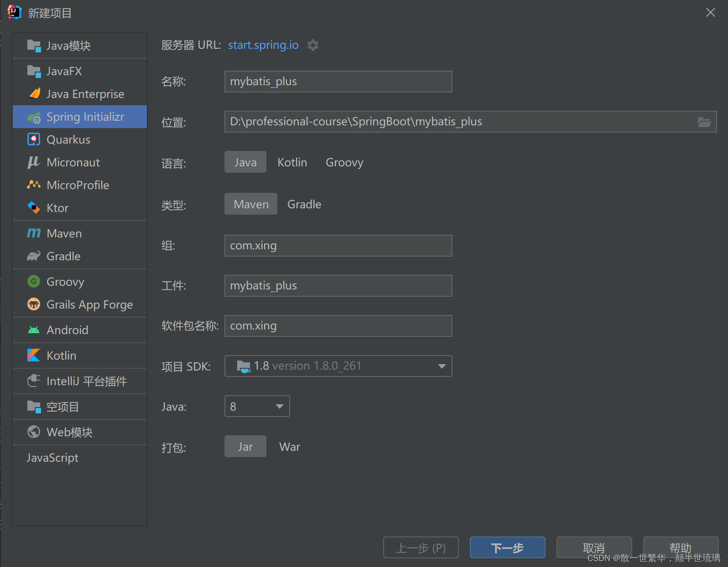Select Kotlin project type in sidebar
The height and width of the screenshot is (567, 728).
[80, 356]
